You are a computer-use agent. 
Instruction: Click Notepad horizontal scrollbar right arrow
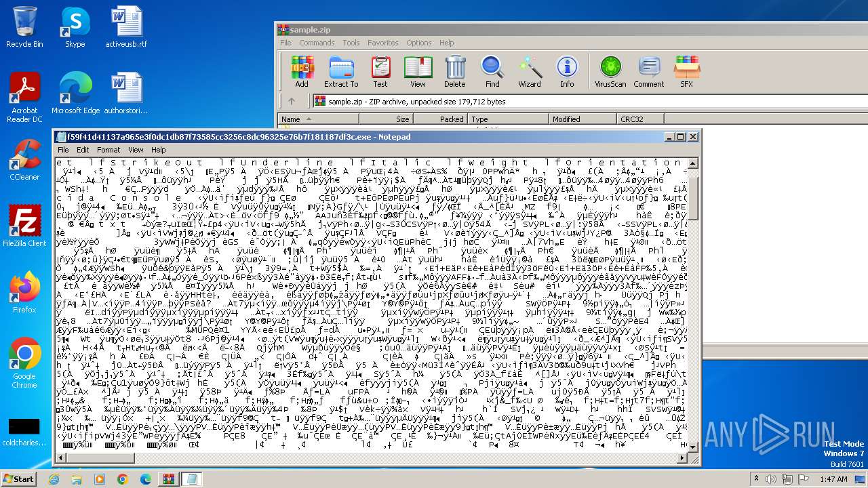[x=682, y=459]
